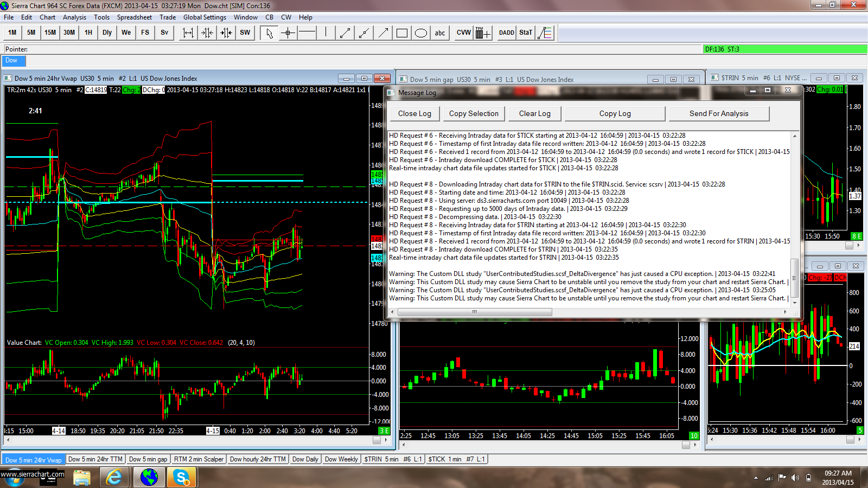Select the horizontal line drawing tool

307,33
